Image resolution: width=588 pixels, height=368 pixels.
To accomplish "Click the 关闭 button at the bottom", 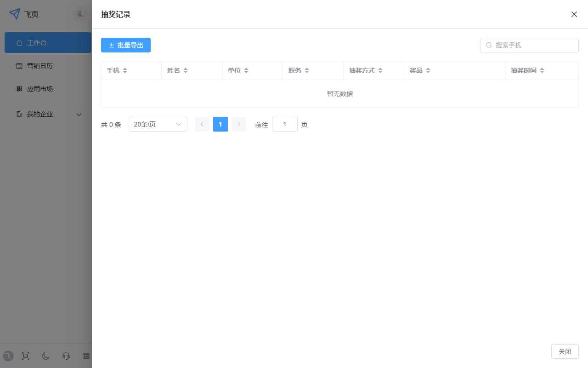I will [x=565, y=351].
